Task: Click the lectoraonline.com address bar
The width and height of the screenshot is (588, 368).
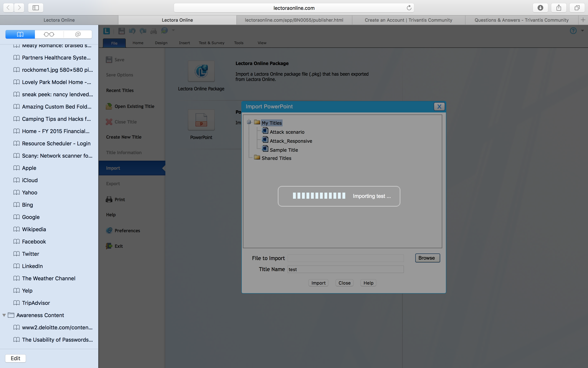Action: click(294, 8)
